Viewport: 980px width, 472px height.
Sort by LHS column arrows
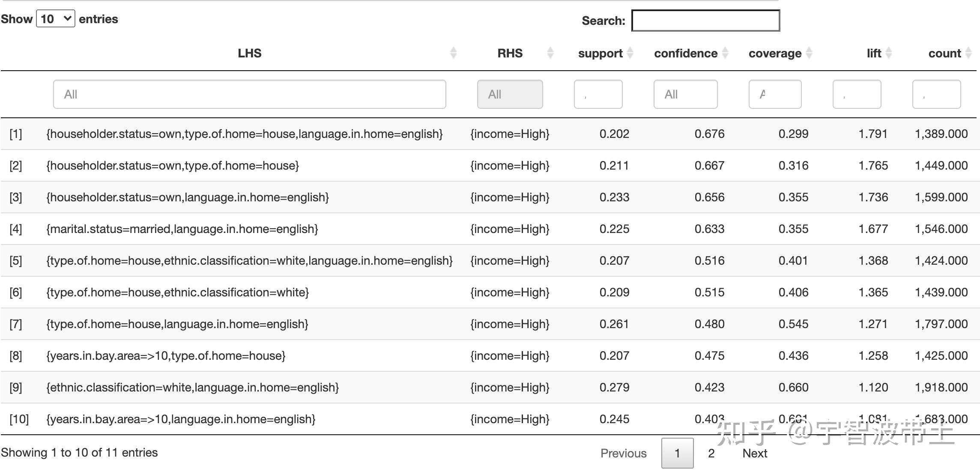(x=454, y=53)
